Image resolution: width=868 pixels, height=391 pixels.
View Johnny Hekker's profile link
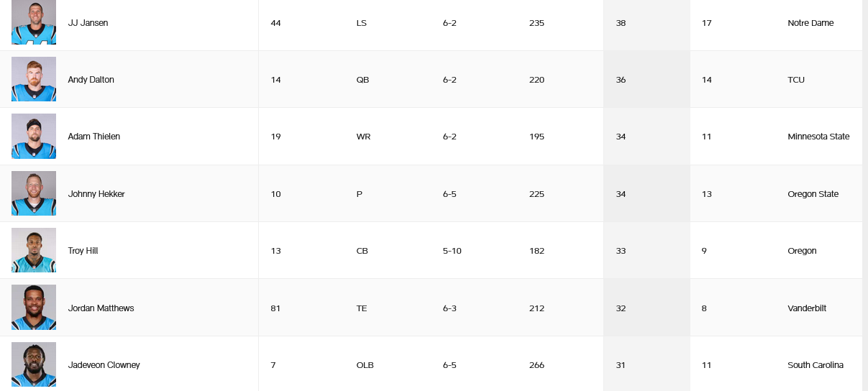click(x=96, y=194)
